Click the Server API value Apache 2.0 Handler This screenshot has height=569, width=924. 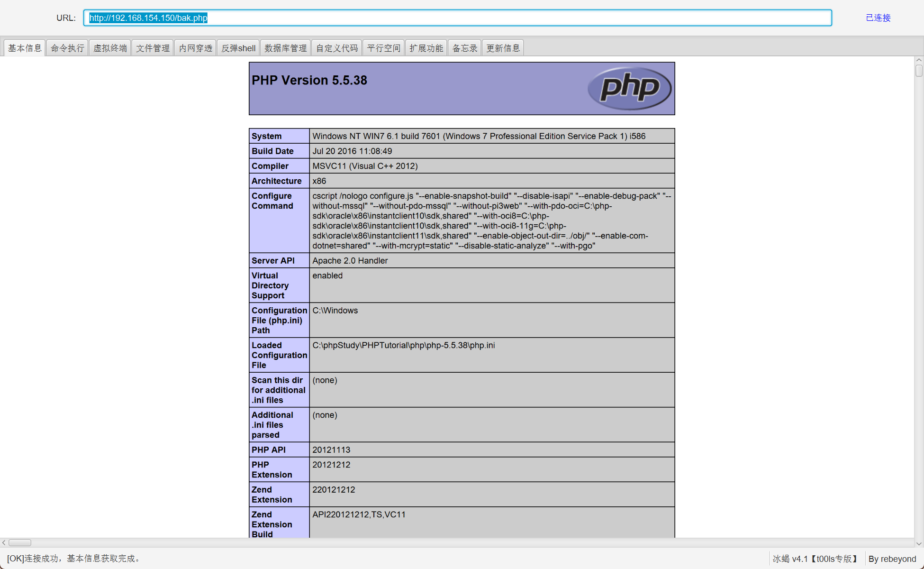[350, 261]
